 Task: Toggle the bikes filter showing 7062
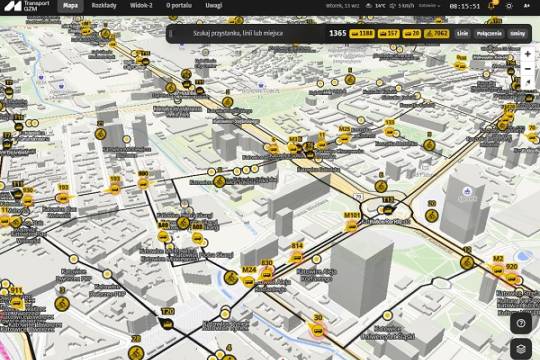click(437, 34)
